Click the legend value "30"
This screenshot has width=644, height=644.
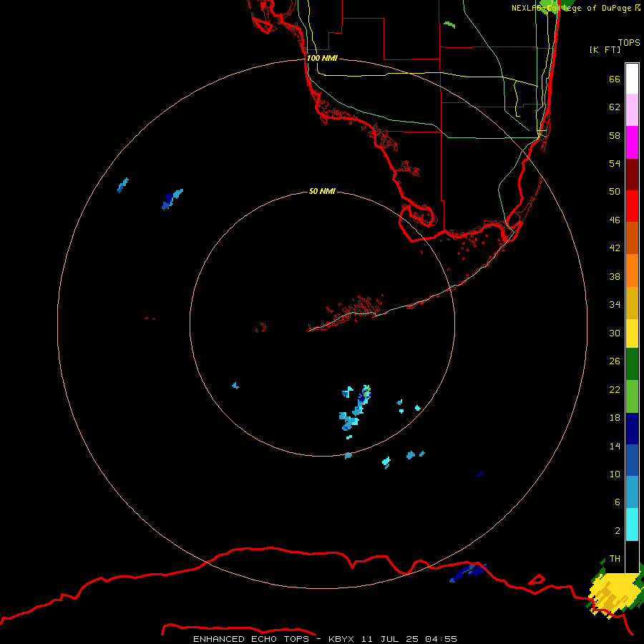click(x=615, y=333)
